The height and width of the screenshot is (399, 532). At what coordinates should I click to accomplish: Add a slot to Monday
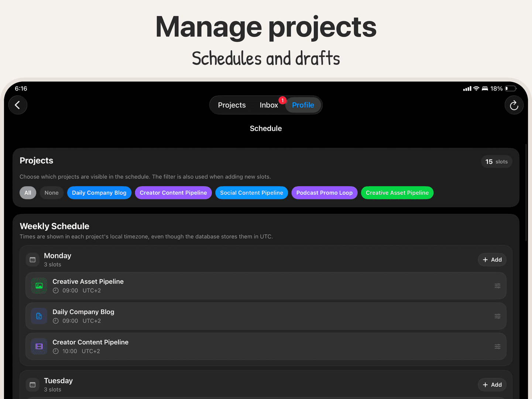pos(492,260)
